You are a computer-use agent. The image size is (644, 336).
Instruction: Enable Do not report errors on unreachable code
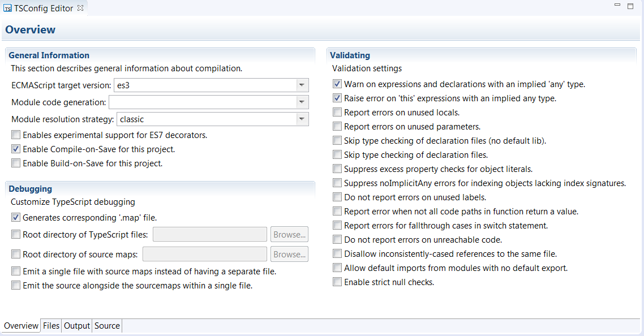(337, 239)
